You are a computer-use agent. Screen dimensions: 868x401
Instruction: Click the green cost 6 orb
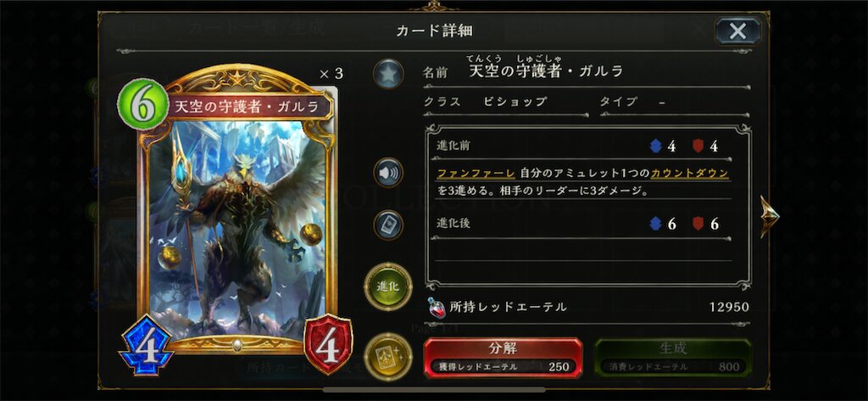142,105
